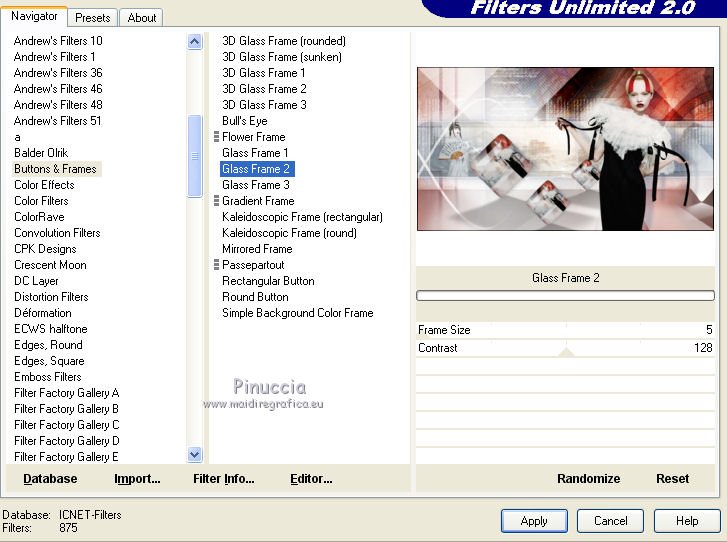This screenshot has height=542, width=727.
Task: Open the Editor... button
Action: pyautogui.click(x=311, y=478)
